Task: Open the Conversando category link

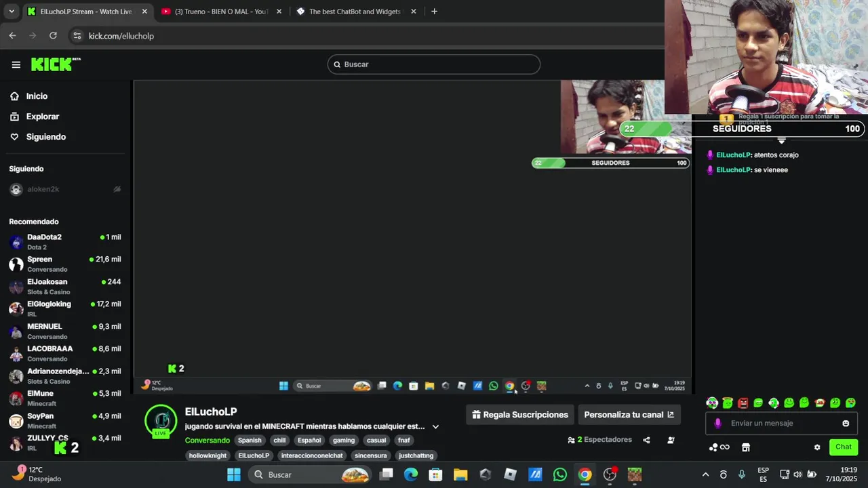Action: click(208, 440)
